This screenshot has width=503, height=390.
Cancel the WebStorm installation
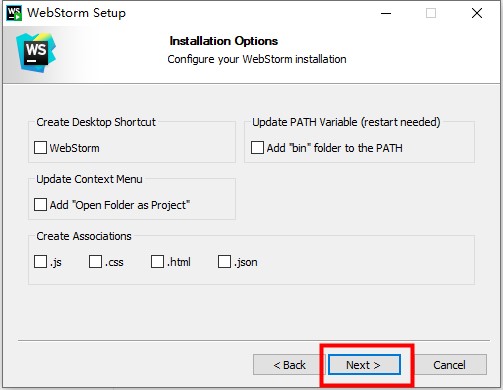click(449, 365)
